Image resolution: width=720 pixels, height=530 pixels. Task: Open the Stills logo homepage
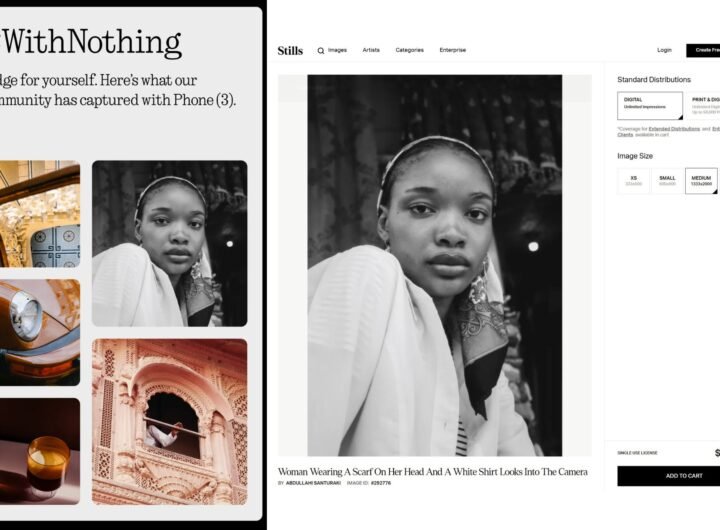tap(290, 51)
